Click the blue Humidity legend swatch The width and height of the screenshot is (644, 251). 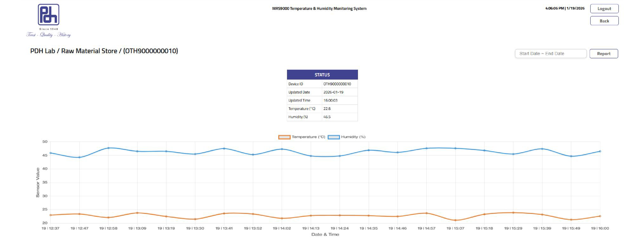point(334,137)
